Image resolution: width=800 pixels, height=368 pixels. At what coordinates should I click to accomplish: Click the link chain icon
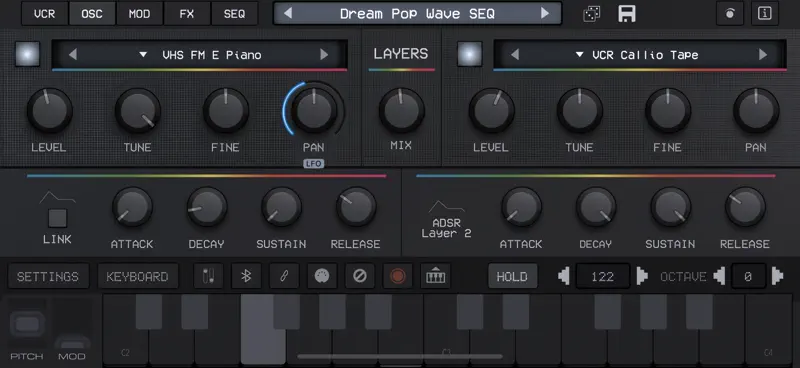tap(284, 277)
